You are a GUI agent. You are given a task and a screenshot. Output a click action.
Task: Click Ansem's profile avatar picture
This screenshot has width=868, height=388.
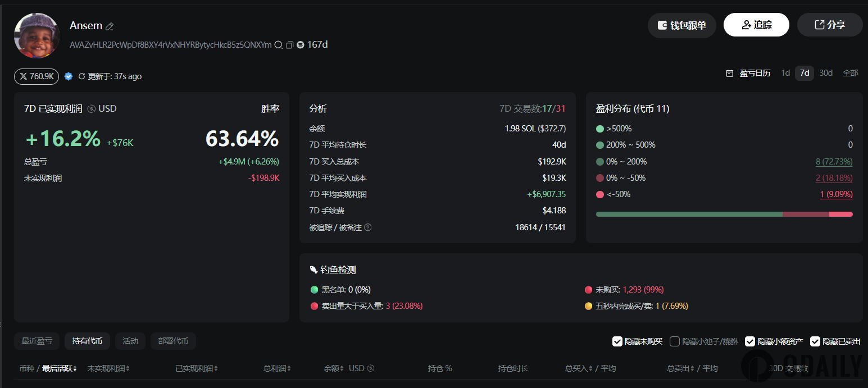[x=37, y=35]
